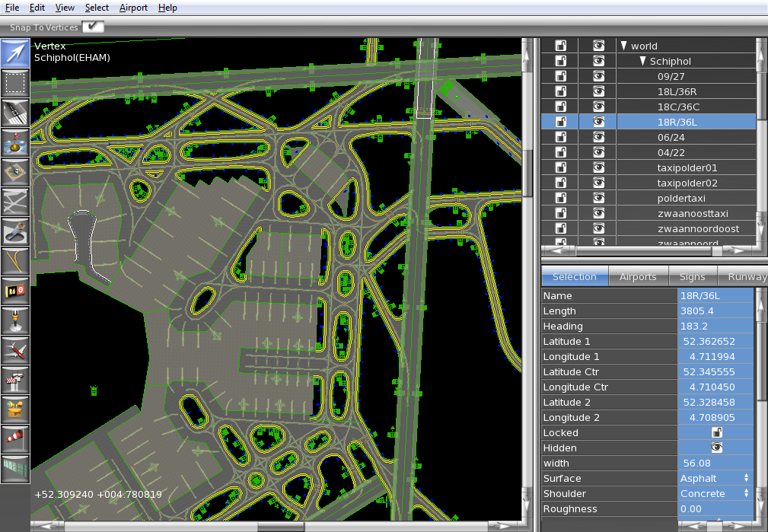Select the Vertex arrow tool

pyautogui.click(x=15, y=53)
